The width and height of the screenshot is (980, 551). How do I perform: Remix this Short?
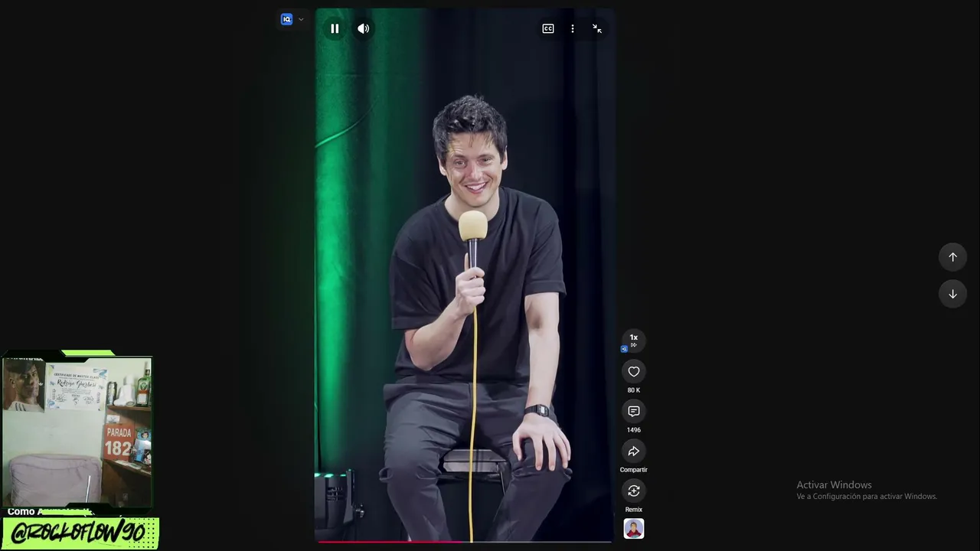pos(634,491)
